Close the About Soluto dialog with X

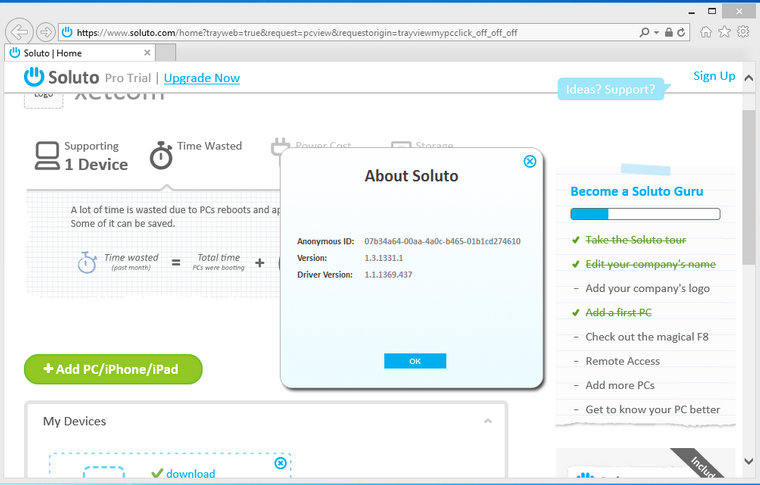click(x=530, y=161)
